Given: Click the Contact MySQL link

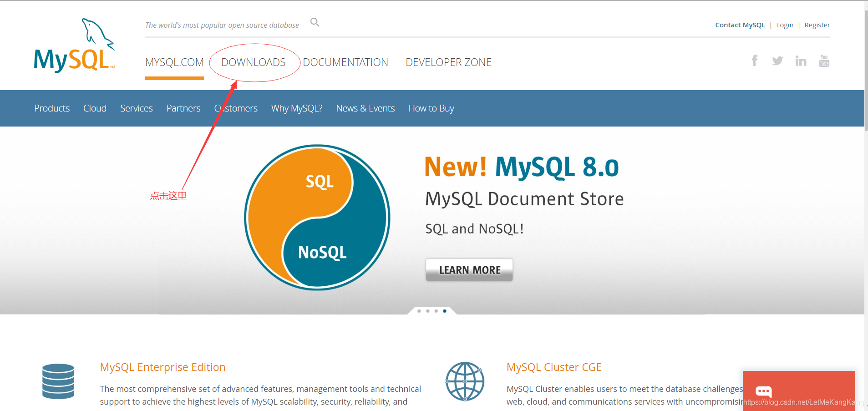Looking at the screenshot, I should (x=740, y=25).
